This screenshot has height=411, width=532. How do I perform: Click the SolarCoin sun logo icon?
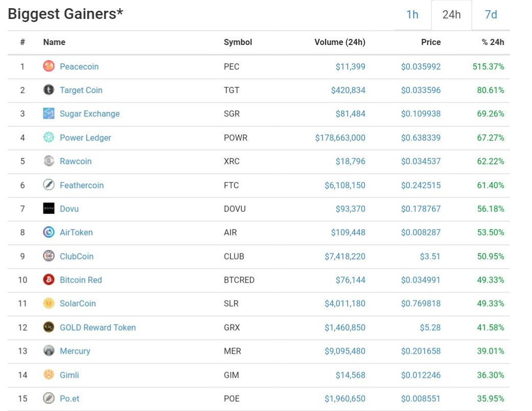(x=49, y=303)
